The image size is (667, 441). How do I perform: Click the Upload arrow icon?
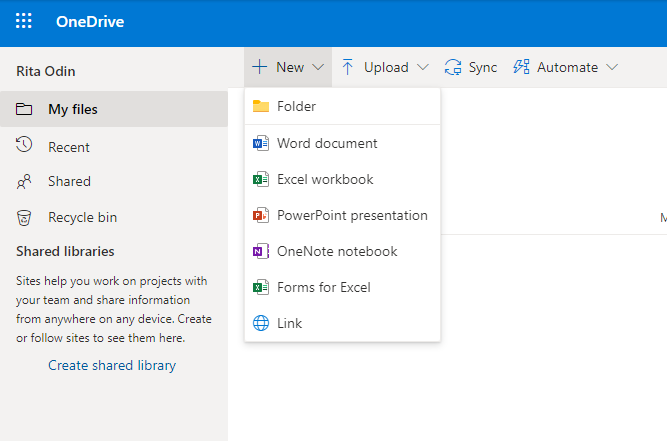pos(348,67)
